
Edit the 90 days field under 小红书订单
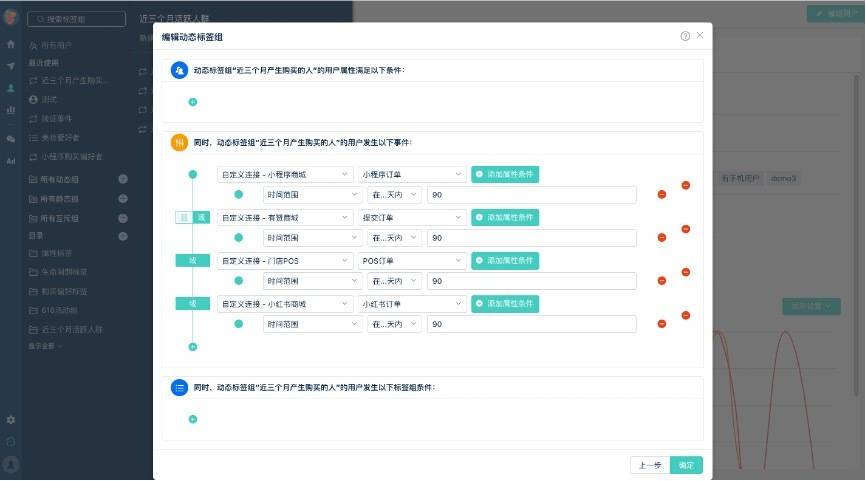(531, 324)
